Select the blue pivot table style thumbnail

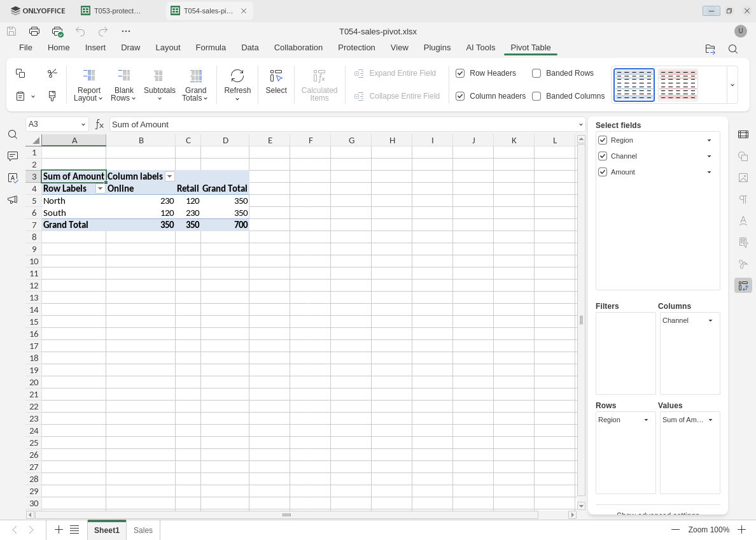coord(634,85)
